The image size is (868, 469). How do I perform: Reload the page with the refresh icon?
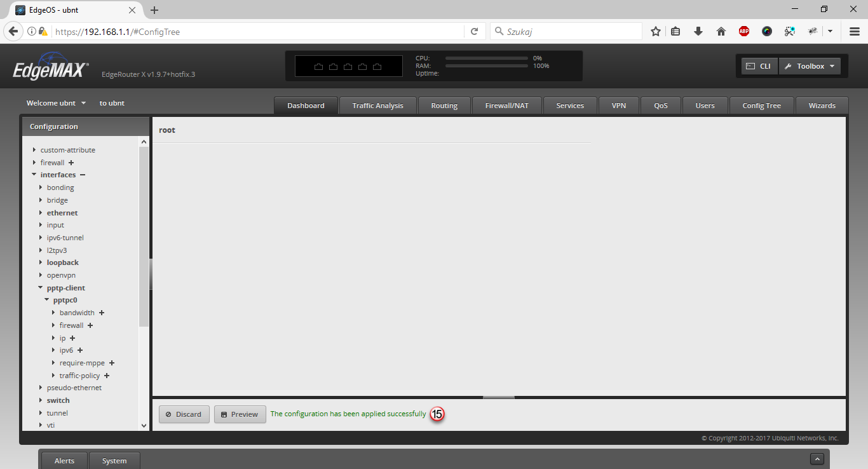click(x=474, y=31)
